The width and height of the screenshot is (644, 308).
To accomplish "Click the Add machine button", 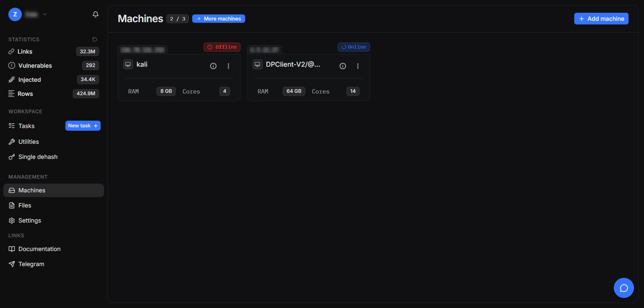I will 601,19.
